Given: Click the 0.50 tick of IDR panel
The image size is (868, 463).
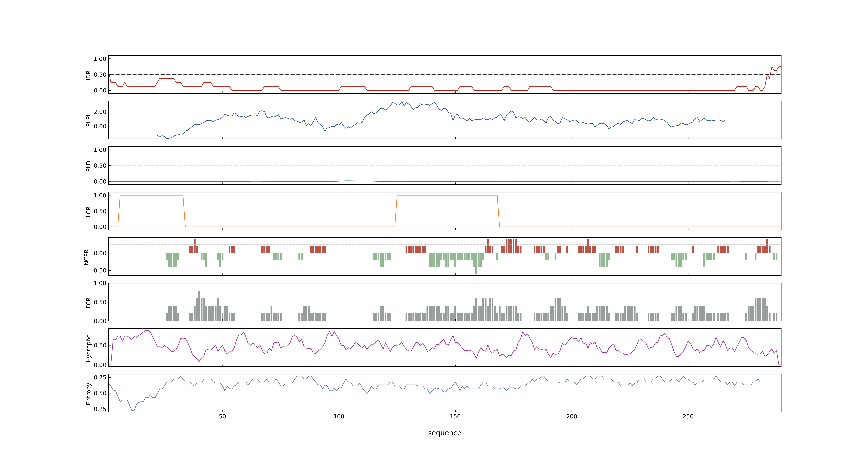Looking at the screenshot, I should coord(100,75).
